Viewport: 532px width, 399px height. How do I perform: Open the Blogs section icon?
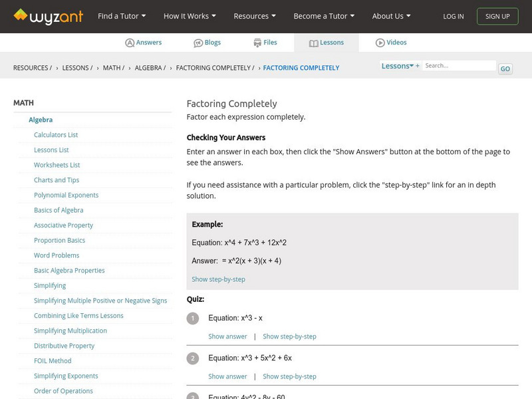click(x=198, y=43)
